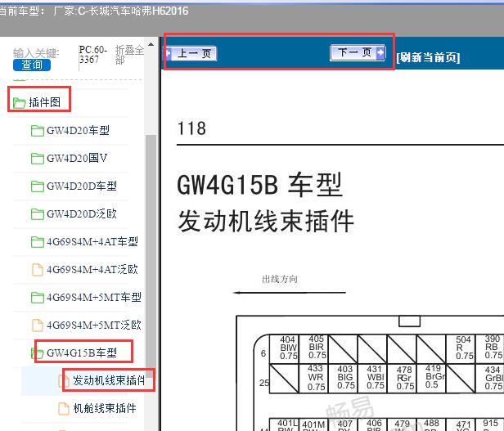504x431 pixels.
Task: Click connector pin cell 405 BlR 0.75
Action: coord(313,348)
